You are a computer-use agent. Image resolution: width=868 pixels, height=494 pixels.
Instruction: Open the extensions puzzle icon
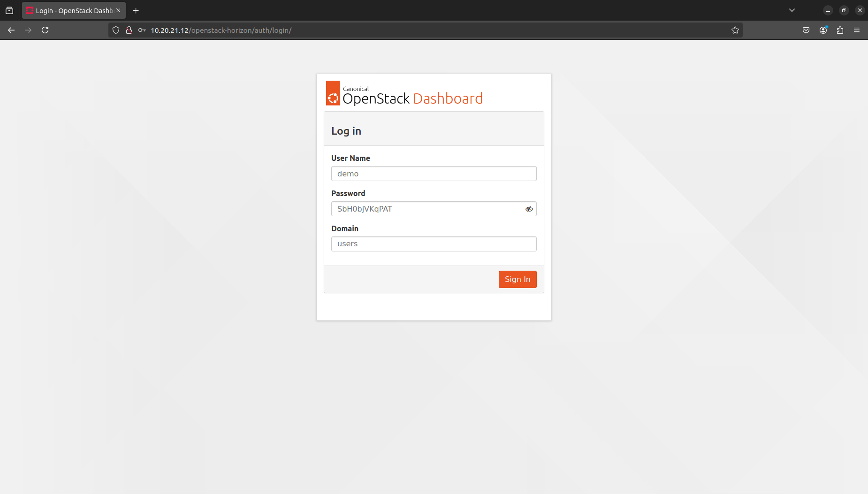(x=840, y=30)
